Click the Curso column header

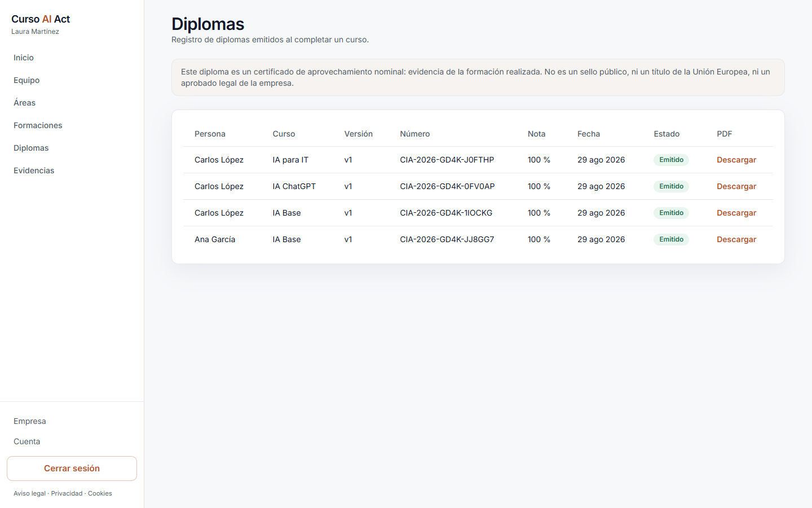(x=284, y=134)
